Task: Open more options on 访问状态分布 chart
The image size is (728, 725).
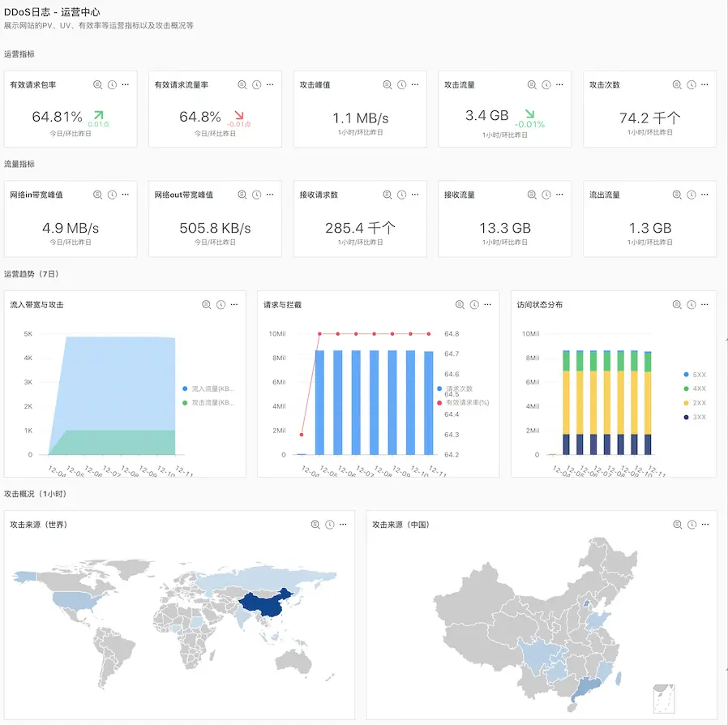Action: coord(704,305)
